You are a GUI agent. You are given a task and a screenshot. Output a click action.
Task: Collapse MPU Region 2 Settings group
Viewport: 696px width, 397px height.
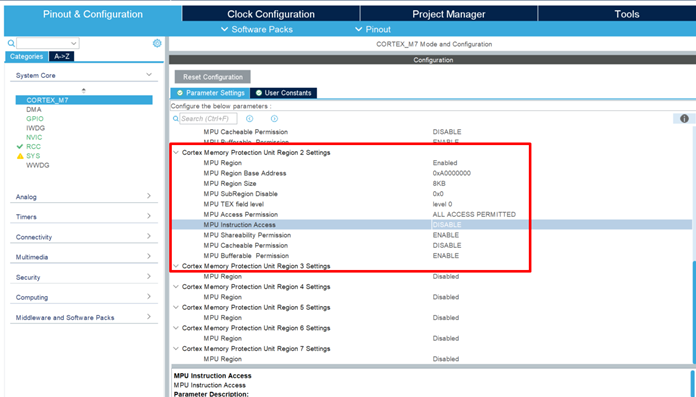176,152
